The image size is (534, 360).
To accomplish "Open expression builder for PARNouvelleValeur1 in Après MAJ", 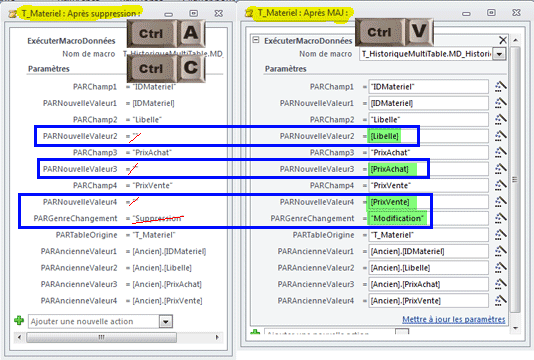I will tap(500, 103).
